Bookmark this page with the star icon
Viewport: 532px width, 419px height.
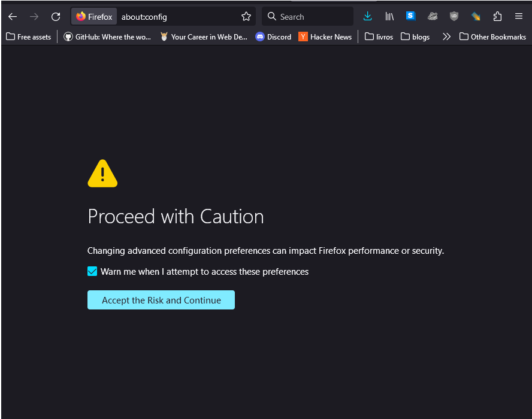click(246, 17)
